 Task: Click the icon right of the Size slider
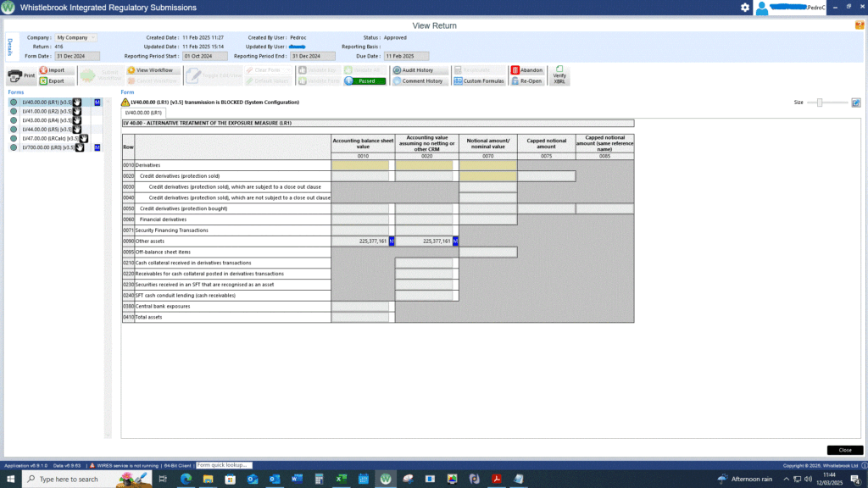856,103
